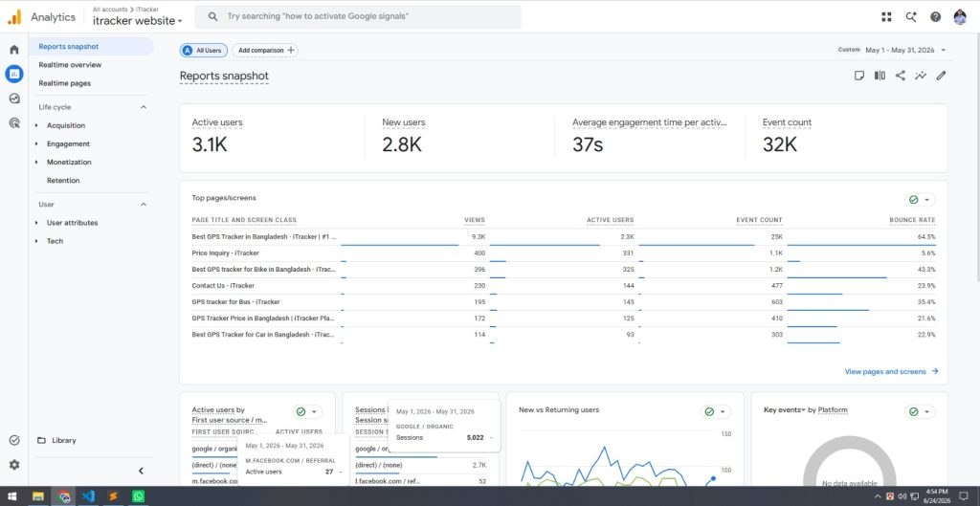
Task: Open the Admin settings gear icon
Action: [x=13, y=465]
